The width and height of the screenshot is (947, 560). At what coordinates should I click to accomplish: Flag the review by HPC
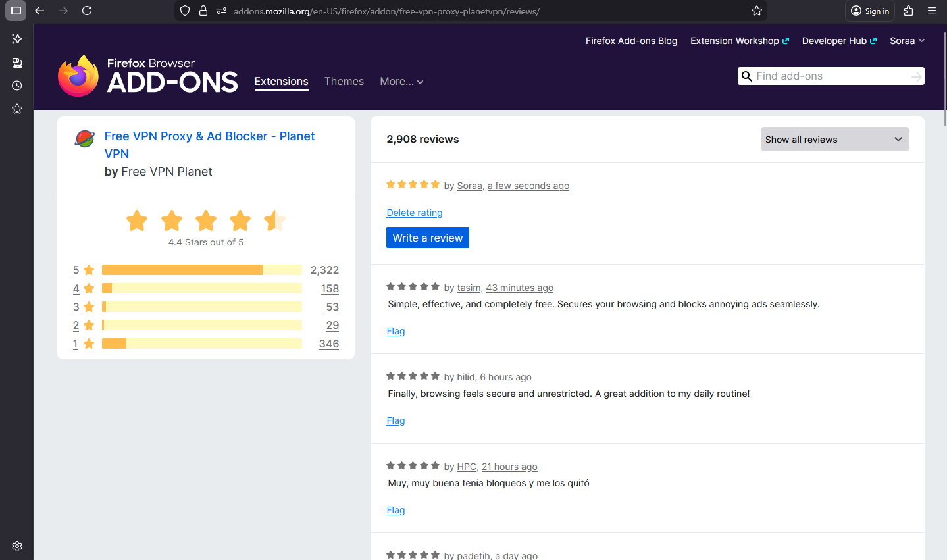(x=396, y=510)
